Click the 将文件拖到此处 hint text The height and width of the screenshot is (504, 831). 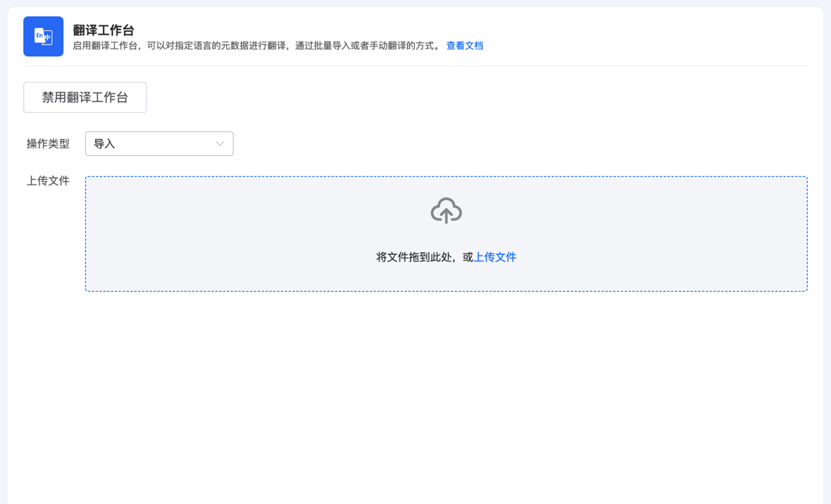tap(419, 257)
